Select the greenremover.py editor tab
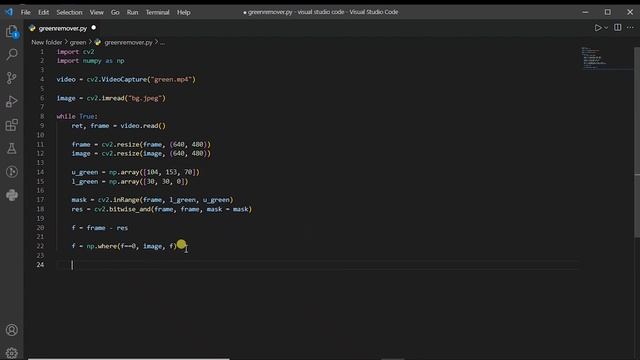Screen dimensions: 640x360 click(62, 28)
